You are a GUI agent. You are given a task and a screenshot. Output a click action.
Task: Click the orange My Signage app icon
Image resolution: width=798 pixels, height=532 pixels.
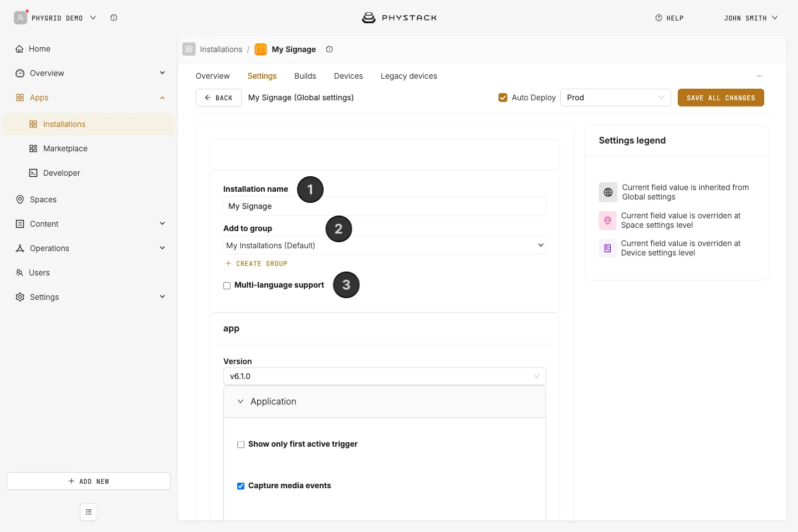pyautogui.click(x=260, y=49)
